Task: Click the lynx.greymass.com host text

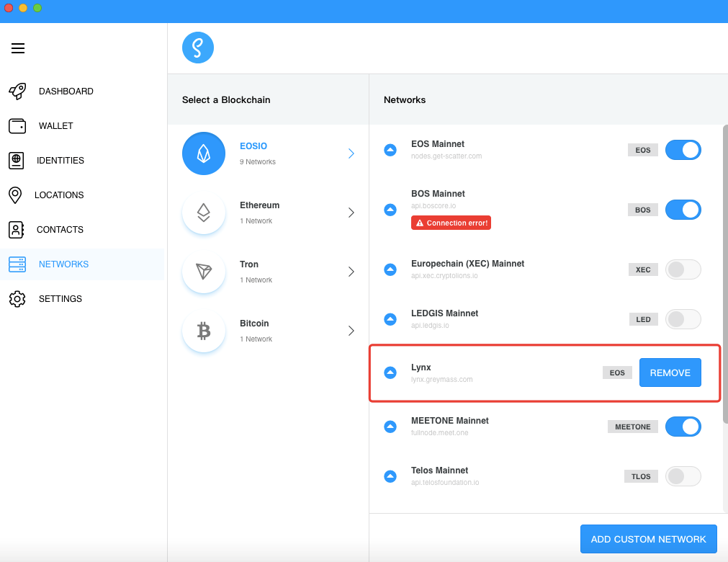Action: point(441,380)
